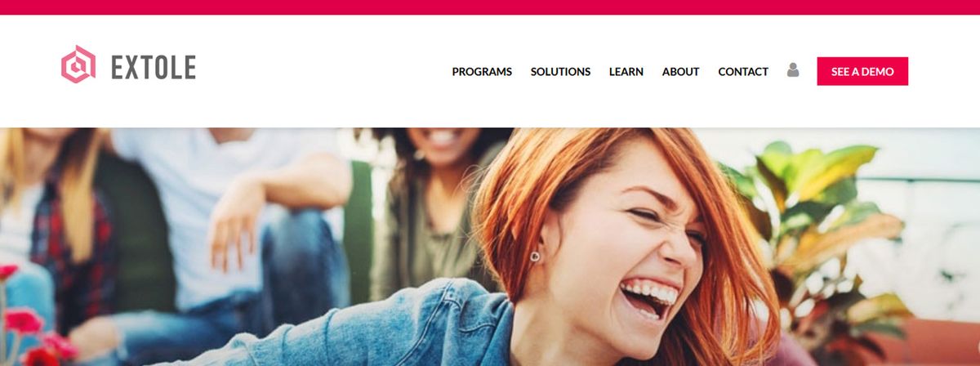Click the user account login icon

pyautogui.click(x=793, y=70)
